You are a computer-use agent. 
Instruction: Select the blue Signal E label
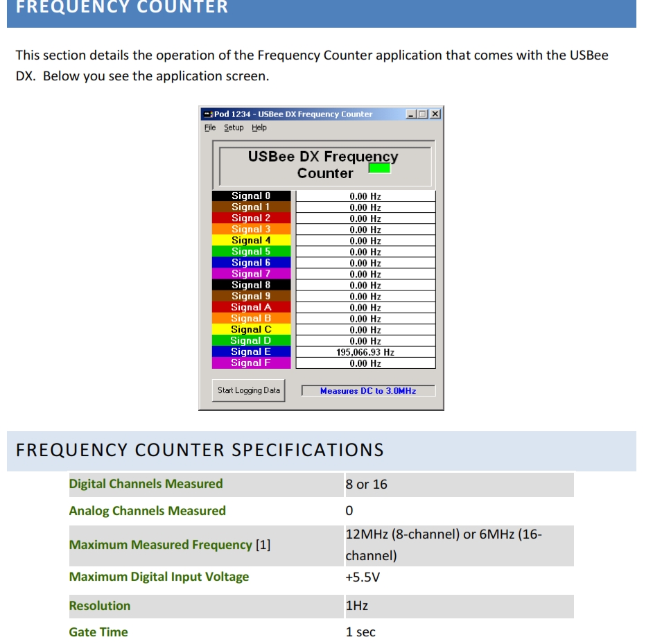click(251, 351)
